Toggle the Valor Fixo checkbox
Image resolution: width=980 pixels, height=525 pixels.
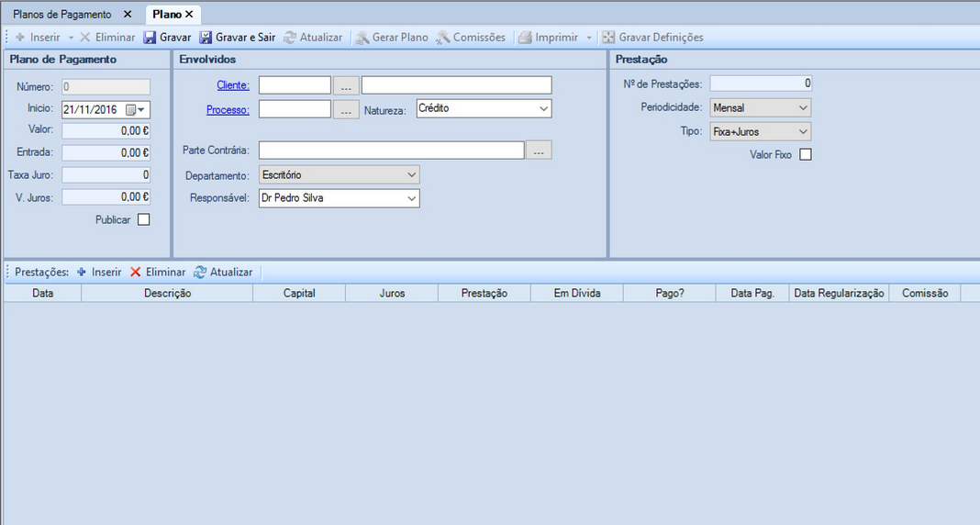coord(806,154)
